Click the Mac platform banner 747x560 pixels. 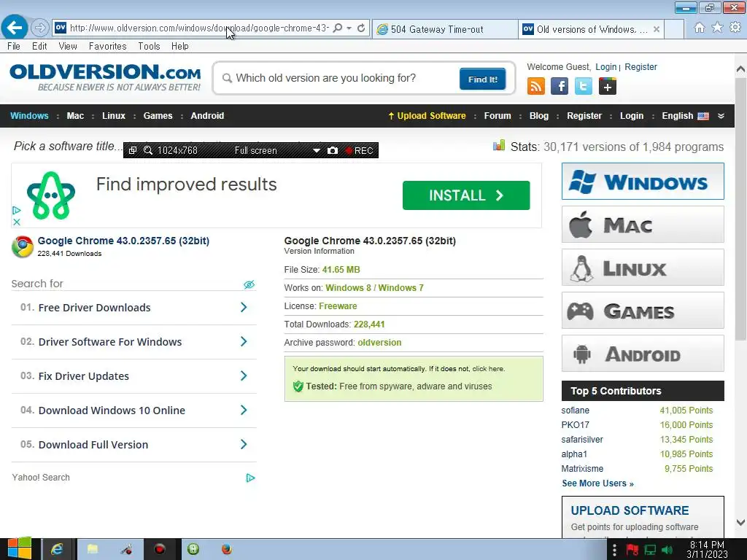coord(643,225)
